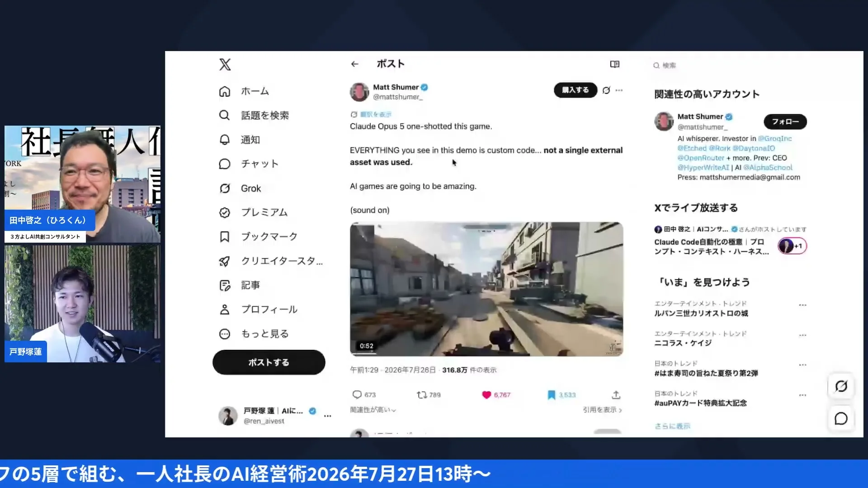
Task: Click @AlphaSchool mention link
Action: click(x=768, y=168)
